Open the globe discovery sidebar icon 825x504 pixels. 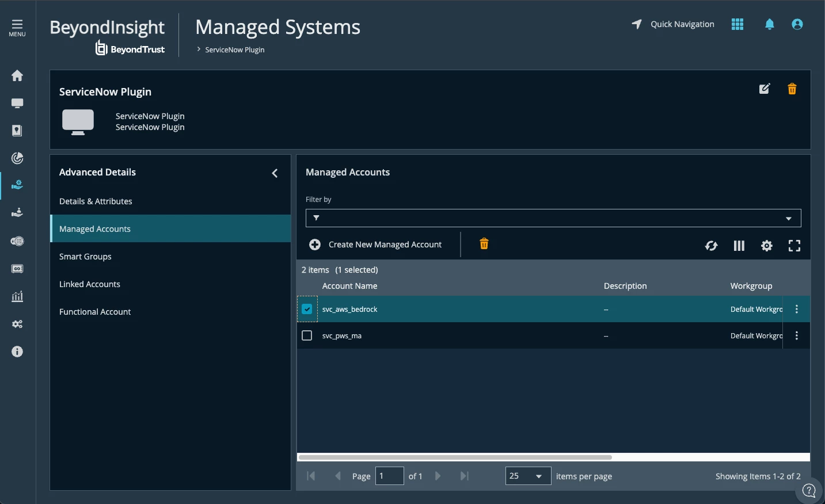click(17, 241)
